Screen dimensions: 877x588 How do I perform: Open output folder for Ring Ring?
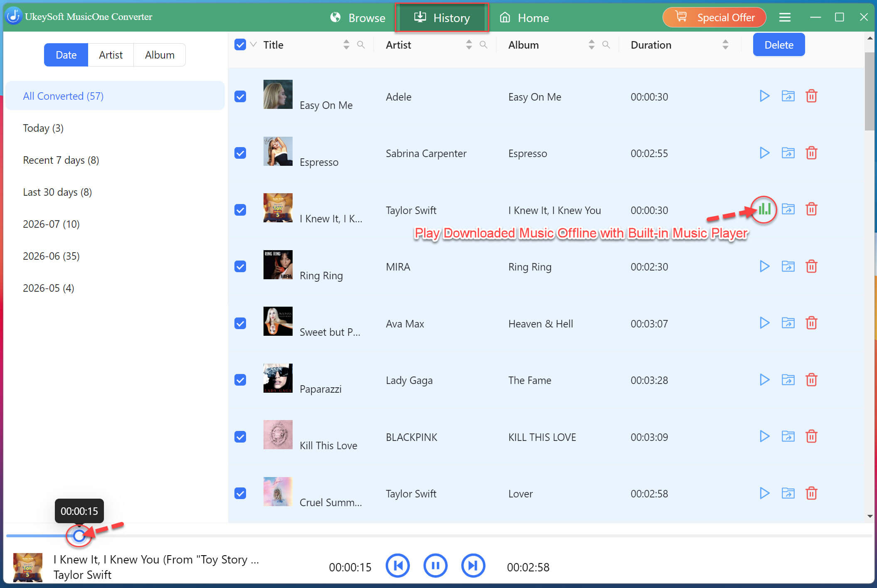788,266
